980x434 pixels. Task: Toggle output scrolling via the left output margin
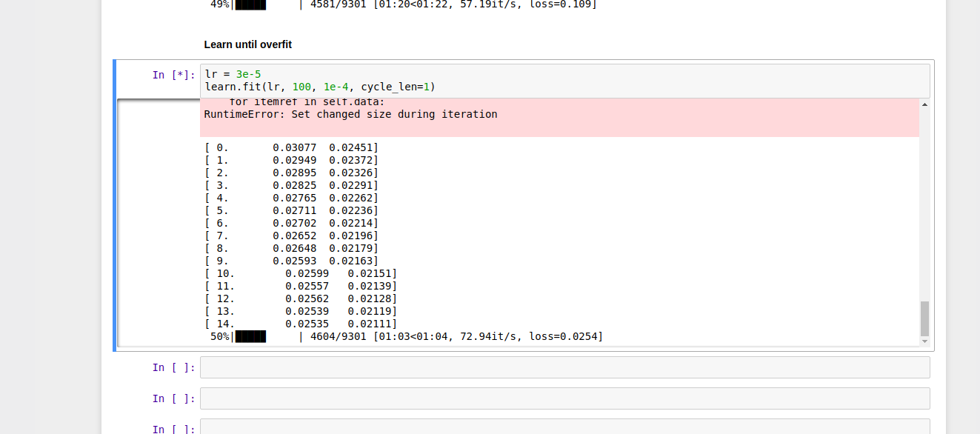tap(158, 222)
